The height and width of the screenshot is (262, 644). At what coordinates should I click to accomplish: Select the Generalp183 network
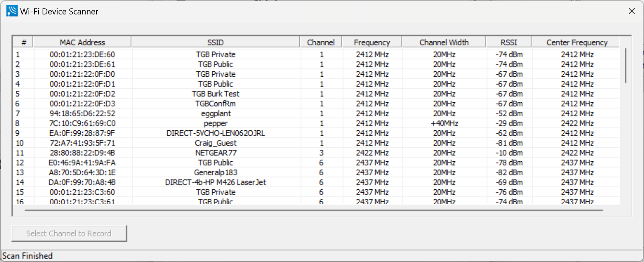click(215, 172)
